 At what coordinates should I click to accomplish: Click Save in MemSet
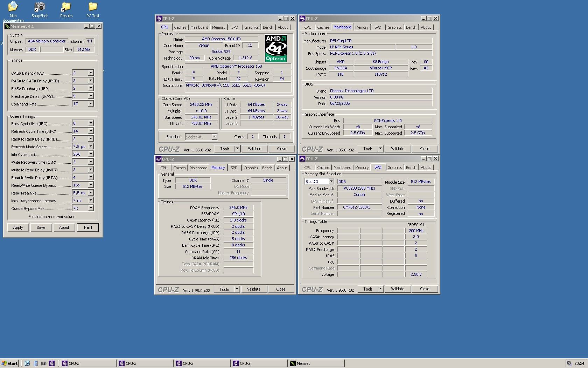(x=41, y=227)
